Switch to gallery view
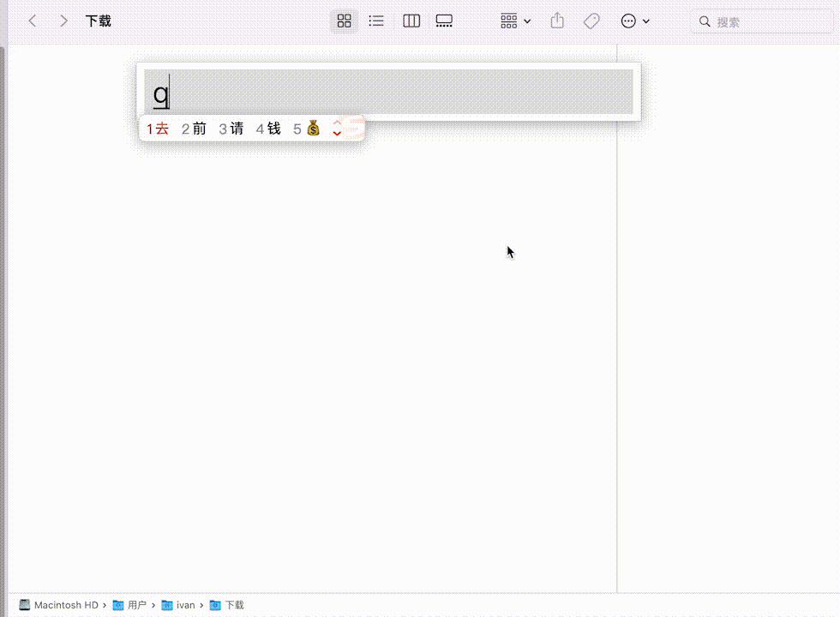 [x=444, y=21]
